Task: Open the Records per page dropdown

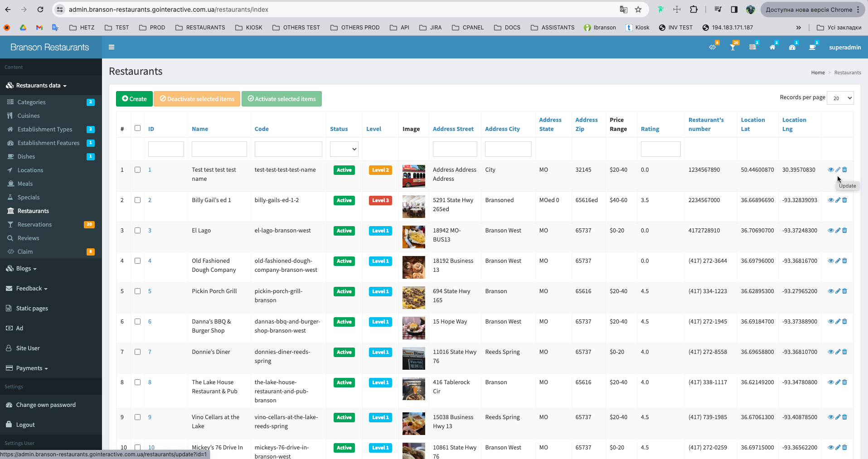Action: pyautogui.click(x=840, y=98)
